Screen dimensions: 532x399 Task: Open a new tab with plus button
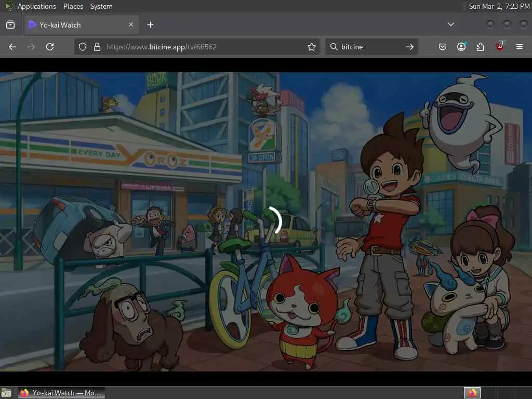[150, 25]
